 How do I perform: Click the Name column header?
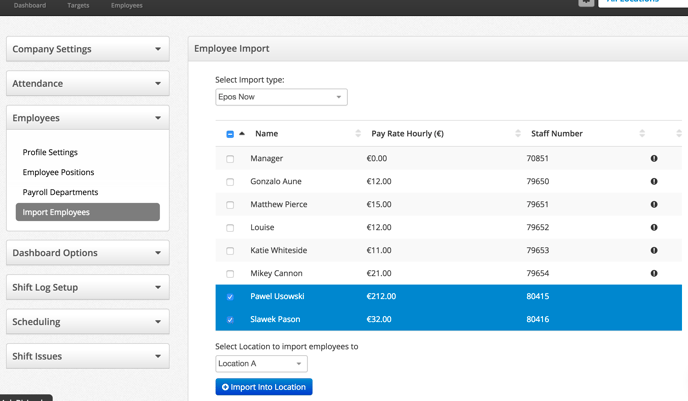tap(267, 133)
